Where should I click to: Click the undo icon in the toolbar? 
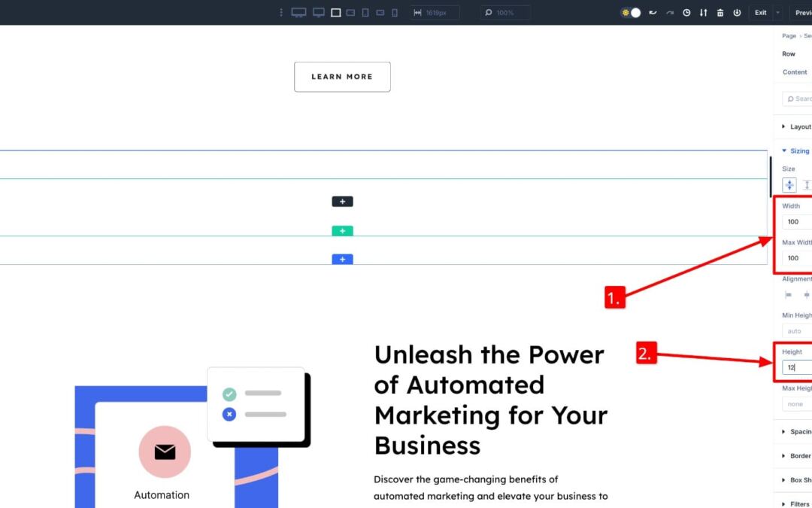click(x=652, y=12)
